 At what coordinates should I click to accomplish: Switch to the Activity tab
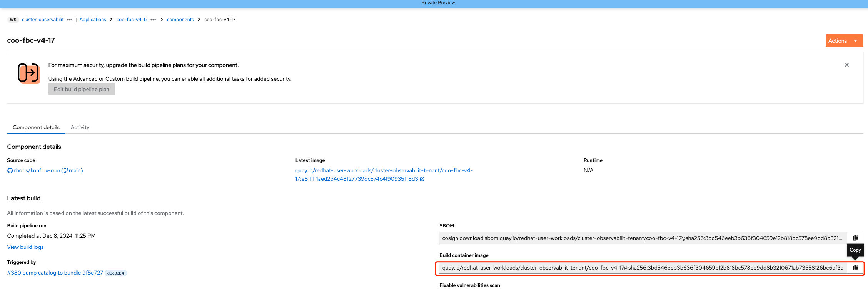coord(80,127)
